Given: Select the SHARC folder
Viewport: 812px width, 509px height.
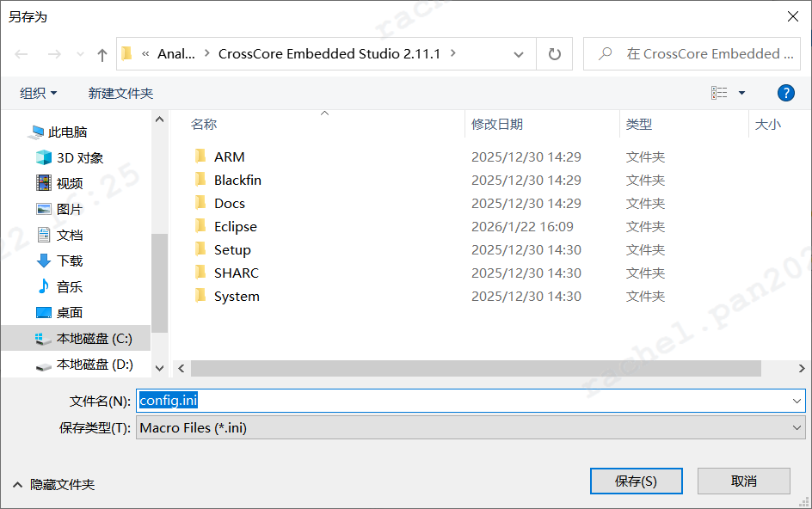Looking at the screenshot, I should (237, 273).
